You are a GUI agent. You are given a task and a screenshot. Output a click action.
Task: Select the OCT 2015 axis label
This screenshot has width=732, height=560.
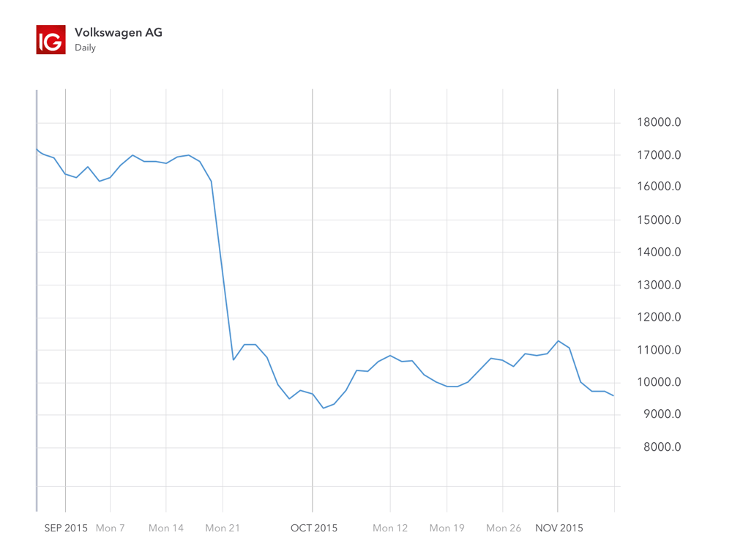pos(314,528)
